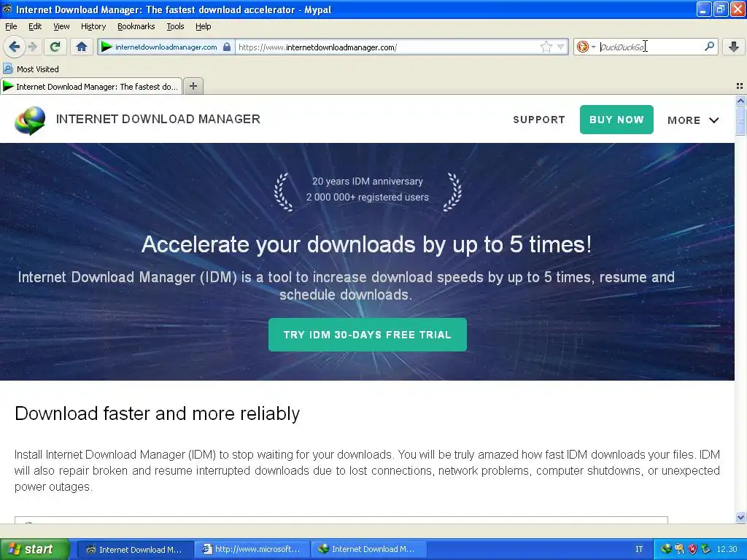The width and height of the screenshot is (747, 560).
Task: Open the SUPPORT page link
Action: click(539, 120)
